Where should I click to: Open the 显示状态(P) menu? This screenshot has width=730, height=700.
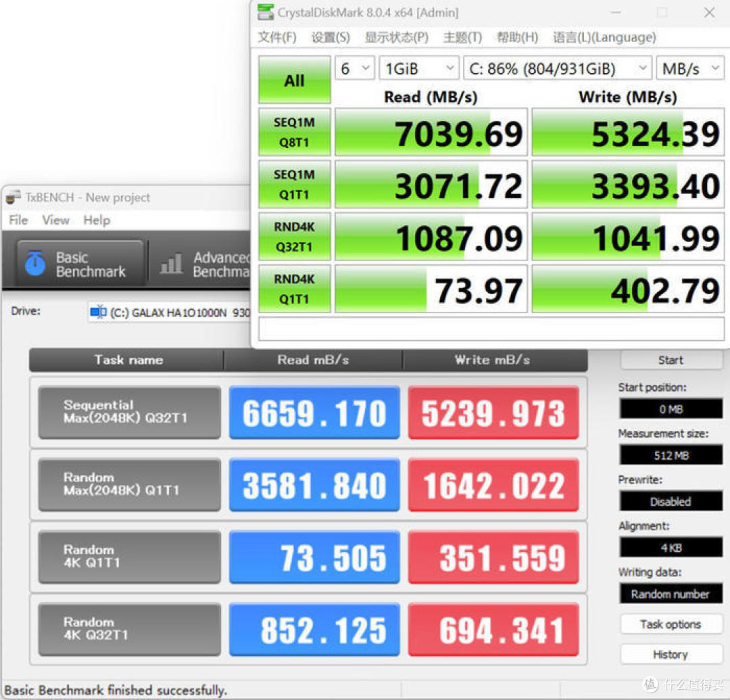click(397, 37)
